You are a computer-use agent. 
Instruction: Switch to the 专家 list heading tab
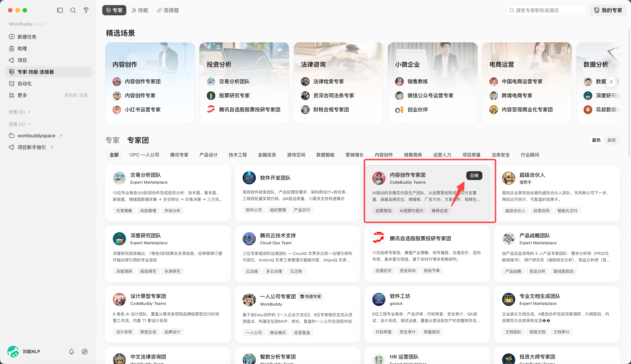[x=112, y=140]
